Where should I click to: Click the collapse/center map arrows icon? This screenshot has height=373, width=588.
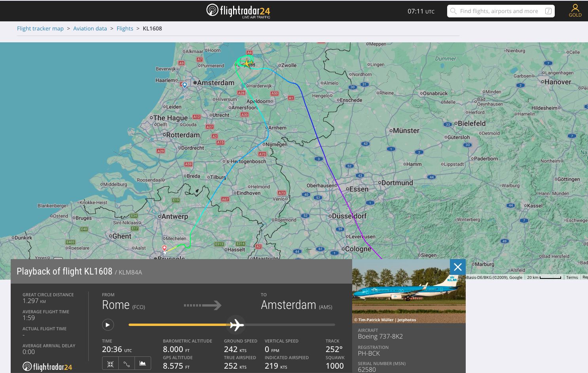pyautogui.click(x=110, y=364)
